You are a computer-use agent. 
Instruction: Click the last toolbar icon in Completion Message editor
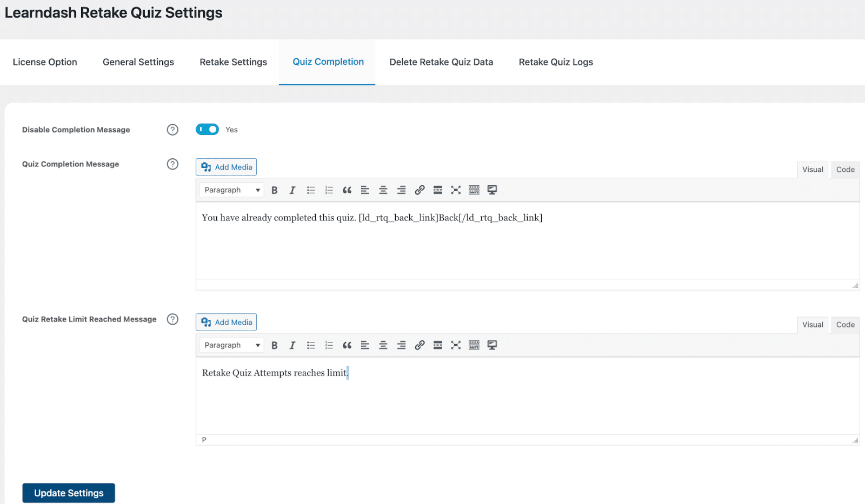click(492, 190)
